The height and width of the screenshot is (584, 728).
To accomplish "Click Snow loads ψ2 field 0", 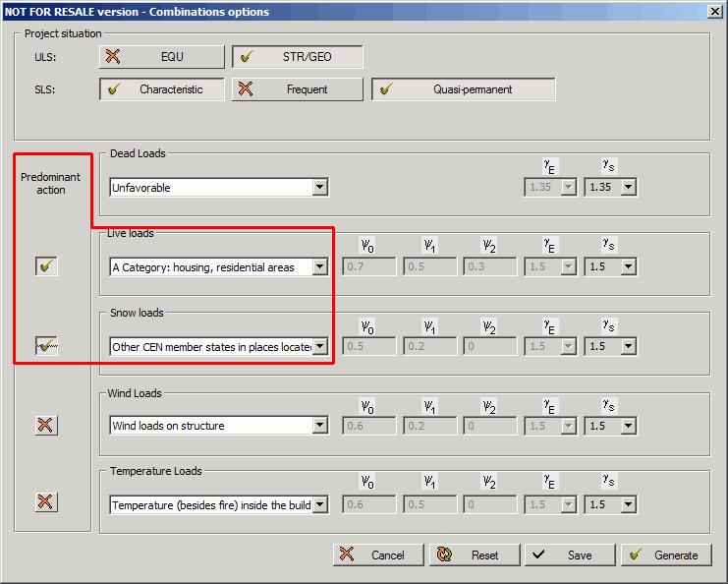I will tap(490, 346).
